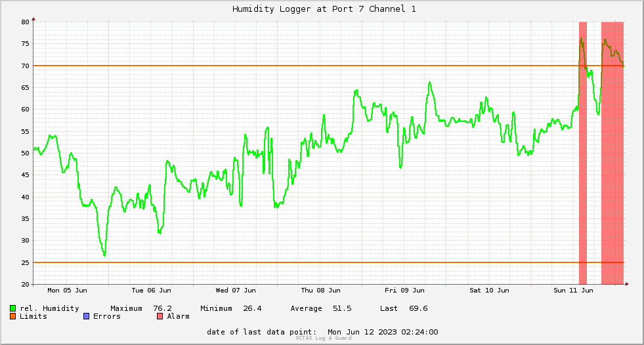Image resolution: width=644 pixels, height=345 pixels.
Task: Click the 'Average' statistic label
Action: pos(306,308)
